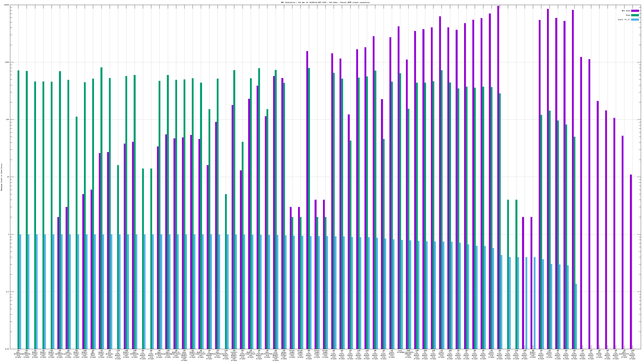This screenshot has height=362, width=644.
Task: Click the psbl.surriel.com x-axis label
Action: (68, 354)
